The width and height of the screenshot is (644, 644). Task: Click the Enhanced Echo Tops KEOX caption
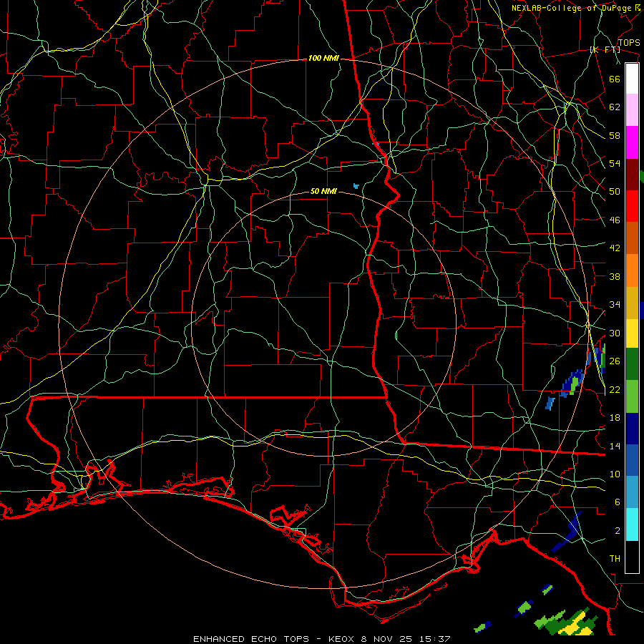click(321, 639)
